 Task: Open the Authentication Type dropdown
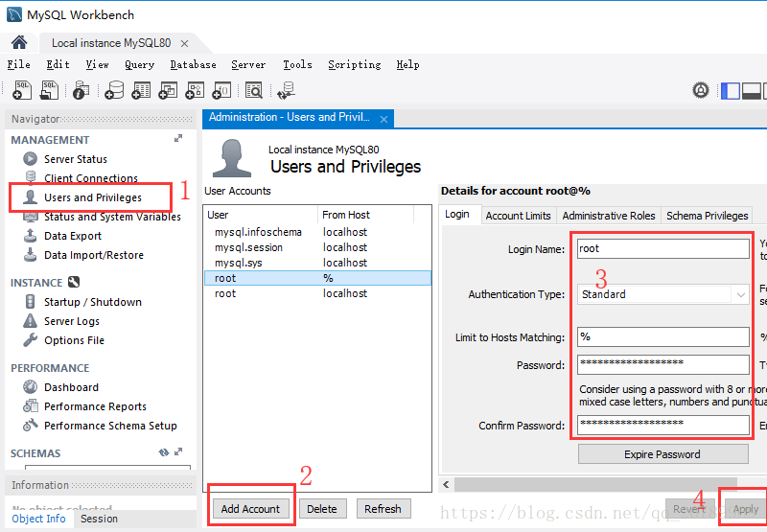tap(662, 294)
